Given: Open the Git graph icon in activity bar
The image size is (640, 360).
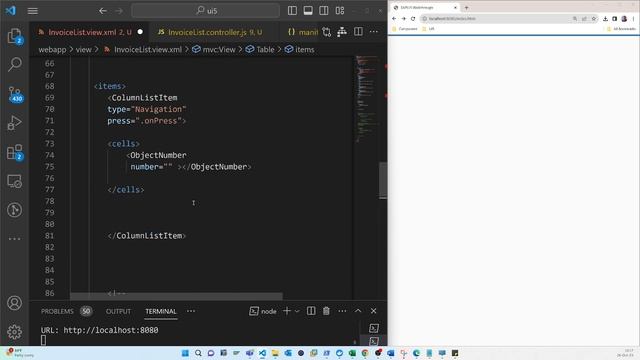Looking at the screenshot, I should click(15, 210).
